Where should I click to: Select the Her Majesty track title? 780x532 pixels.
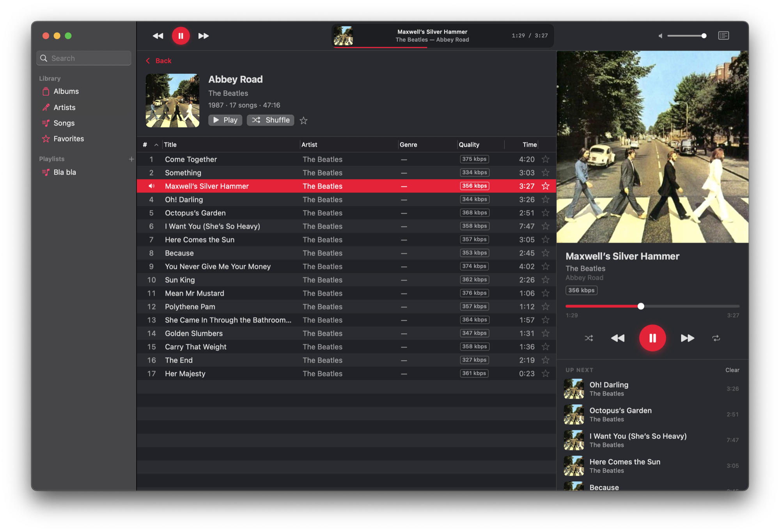(x=185, y=374)
